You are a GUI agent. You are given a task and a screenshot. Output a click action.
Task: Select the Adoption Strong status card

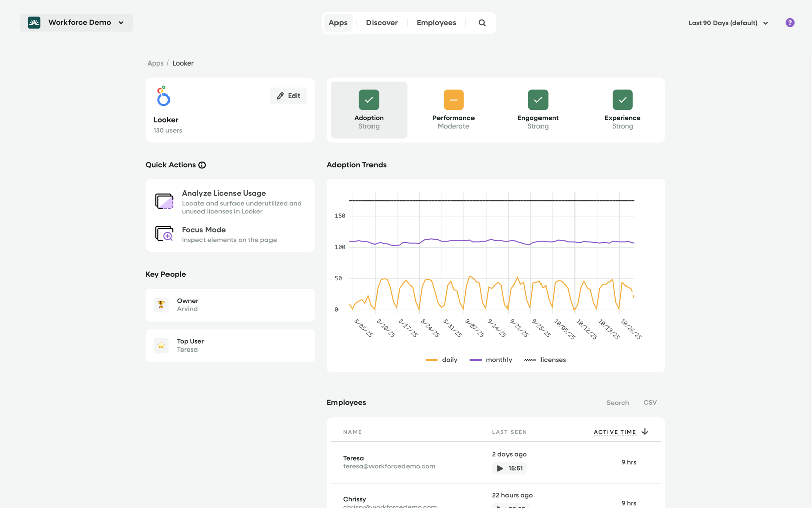coord(368,110)
